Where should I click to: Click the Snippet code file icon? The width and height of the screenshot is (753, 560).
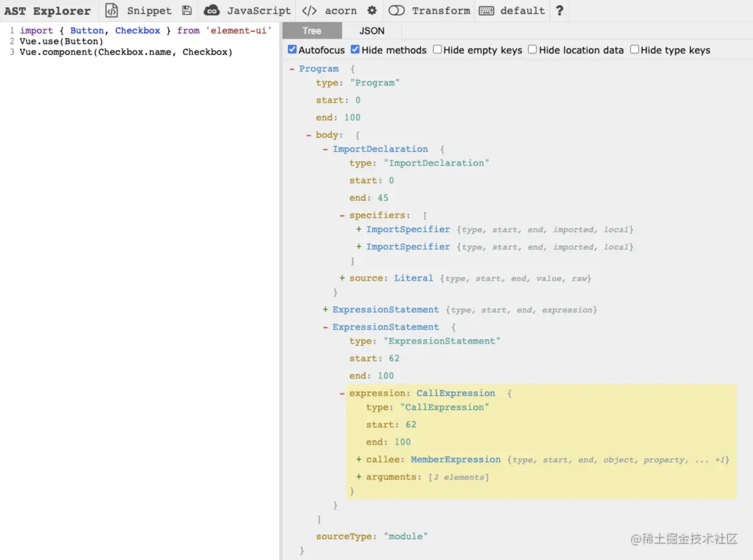point(111,11)
